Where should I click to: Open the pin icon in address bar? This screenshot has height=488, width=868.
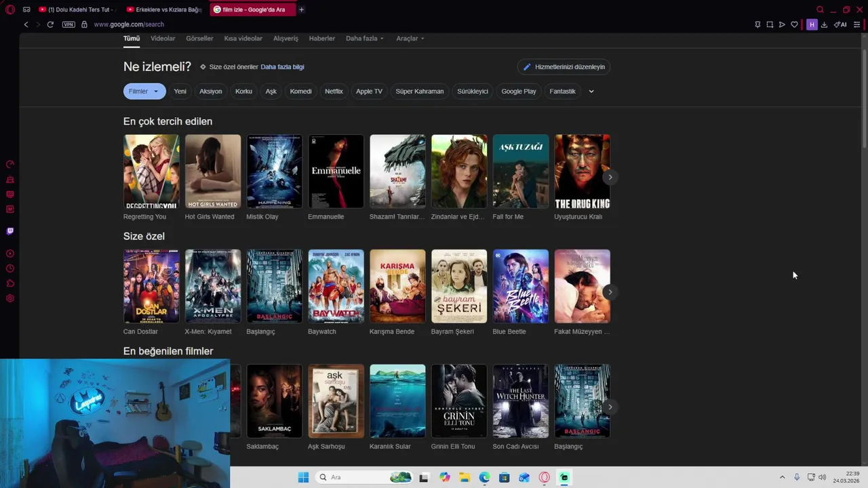click(757, 24)
